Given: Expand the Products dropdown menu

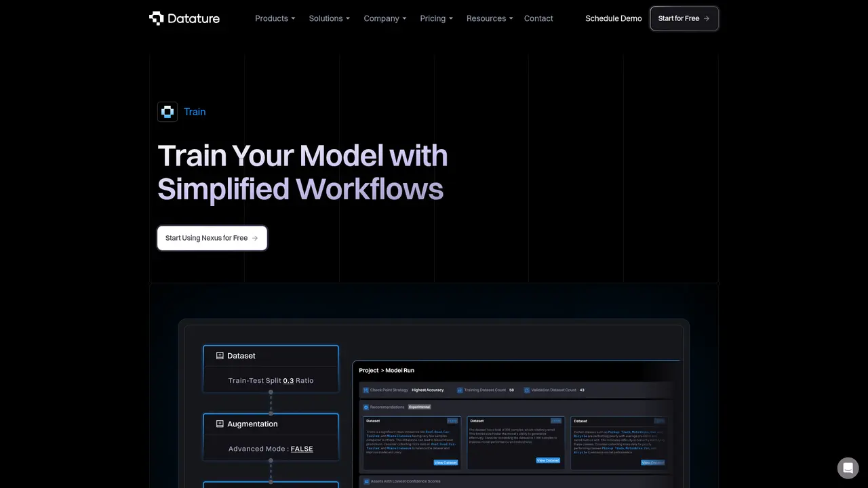Looking at the screenshot, I should (x=275, y=18).
